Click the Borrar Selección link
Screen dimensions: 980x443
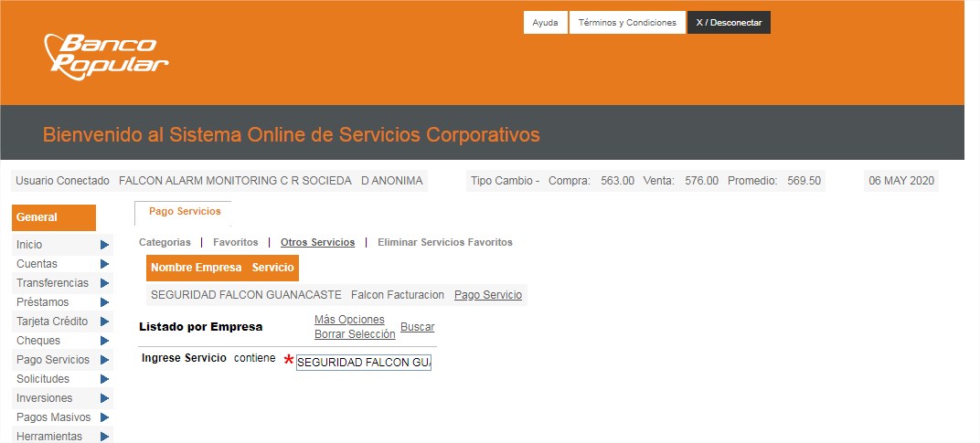coord(355,334)
